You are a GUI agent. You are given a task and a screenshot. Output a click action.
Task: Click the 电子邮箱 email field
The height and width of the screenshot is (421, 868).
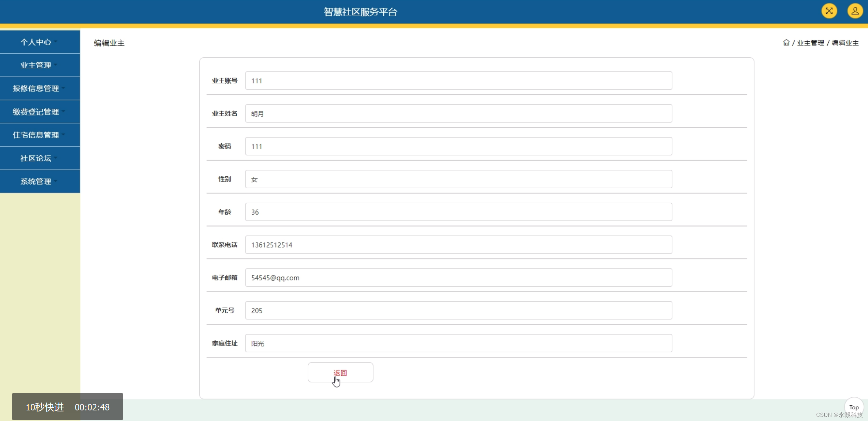tap(459, 277)
